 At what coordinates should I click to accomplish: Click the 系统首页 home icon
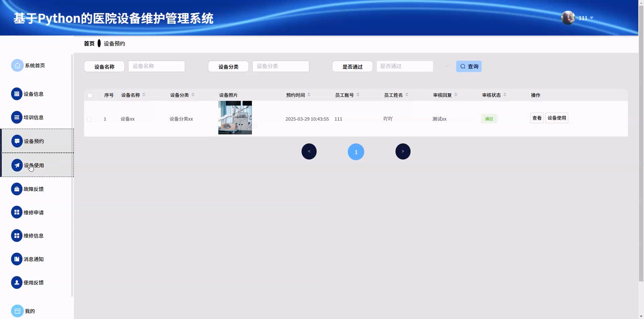(17, 66)
